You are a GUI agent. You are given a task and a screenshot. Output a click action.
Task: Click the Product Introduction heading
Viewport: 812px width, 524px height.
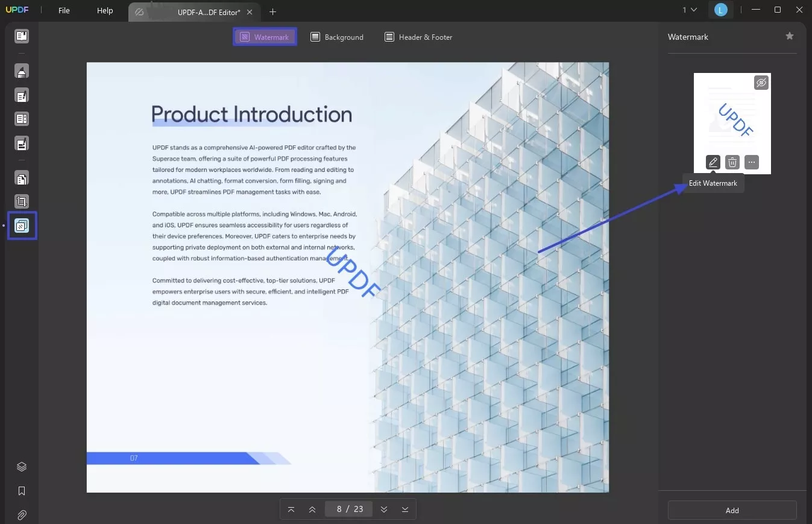[251, 114]
